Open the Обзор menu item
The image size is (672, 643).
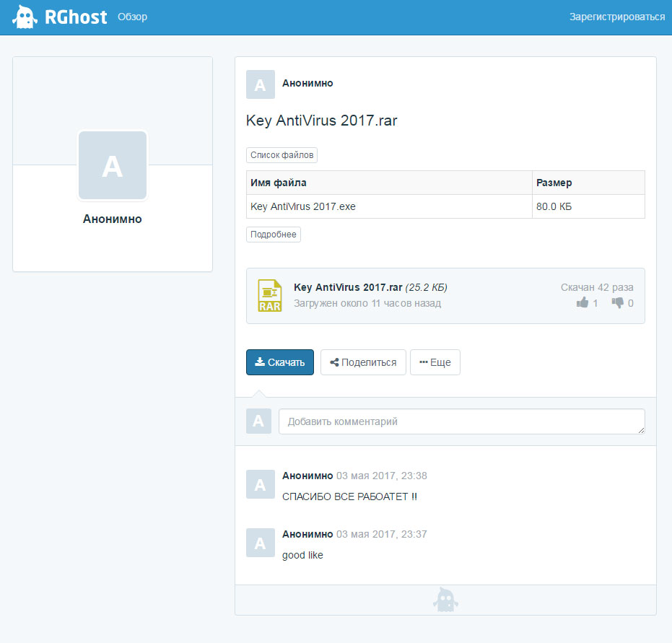[x=132, y=17]
